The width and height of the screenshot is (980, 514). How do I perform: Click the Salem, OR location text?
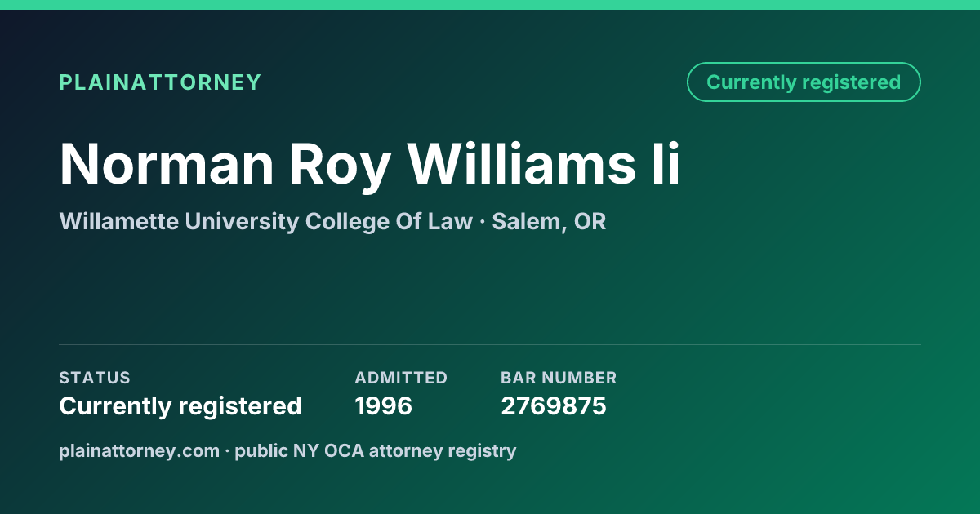tap(549, 221)
